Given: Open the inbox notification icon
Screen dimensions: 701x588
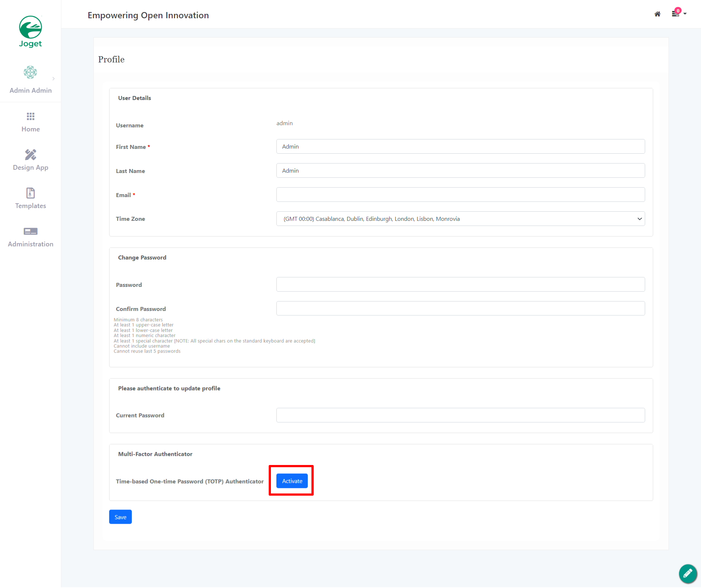Looking at the screenshot, I should point(675,14).
